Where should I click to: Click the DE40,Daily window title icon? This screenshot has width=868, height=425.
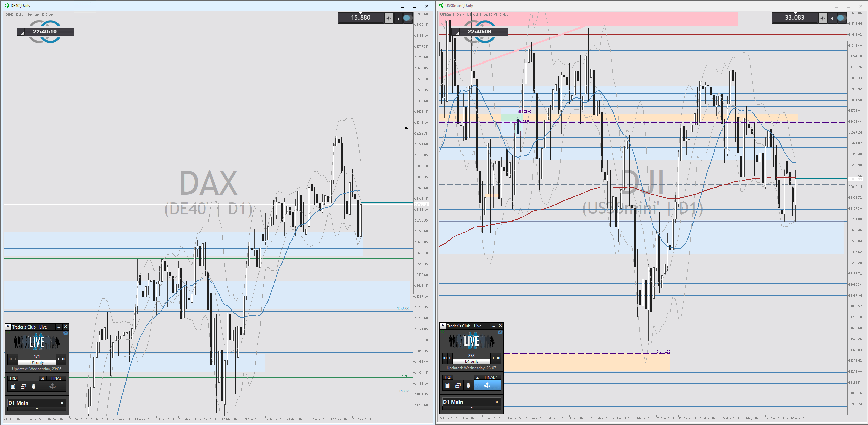[x=6, y=5]
